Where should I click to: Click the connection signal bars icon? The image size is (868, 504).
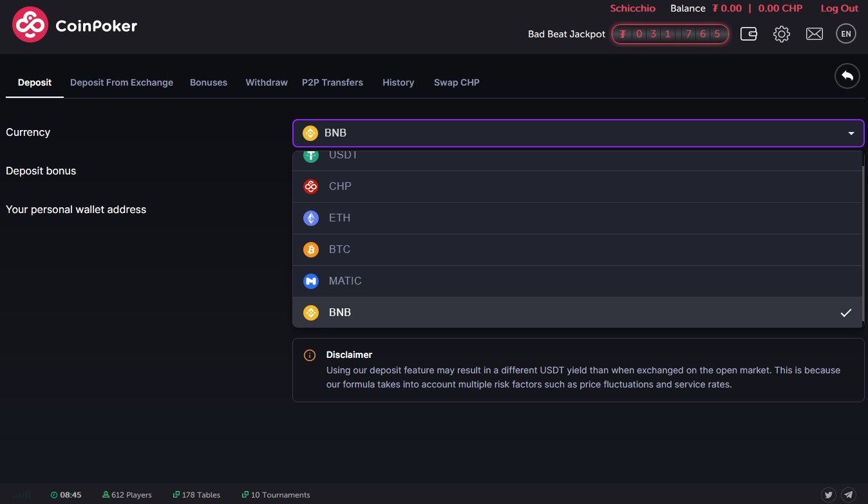click(23, 494)
